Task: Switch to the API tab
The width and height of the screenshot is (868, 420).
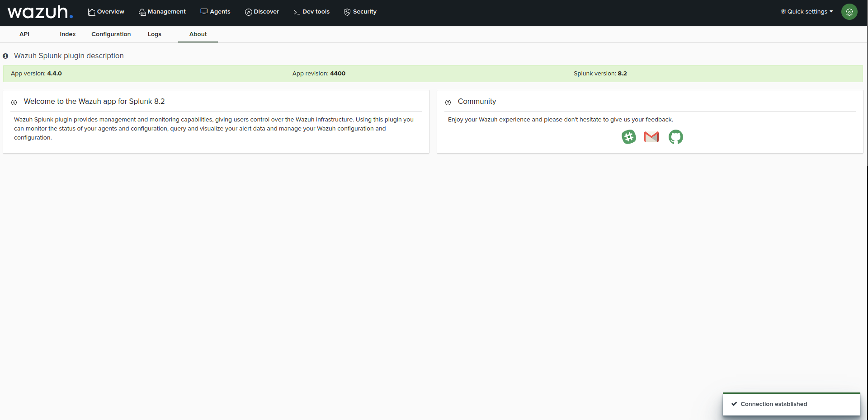Action: coord(24,34)
